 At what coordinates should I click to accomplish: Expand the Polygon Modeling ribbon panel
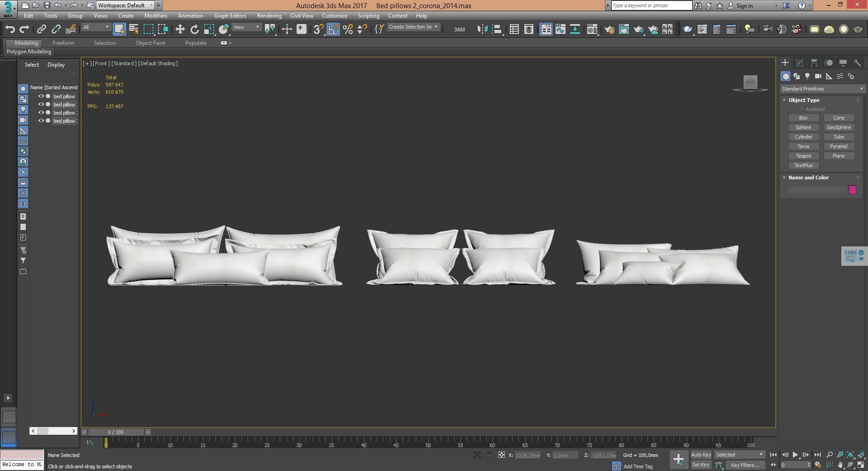[x=29, y=52]
